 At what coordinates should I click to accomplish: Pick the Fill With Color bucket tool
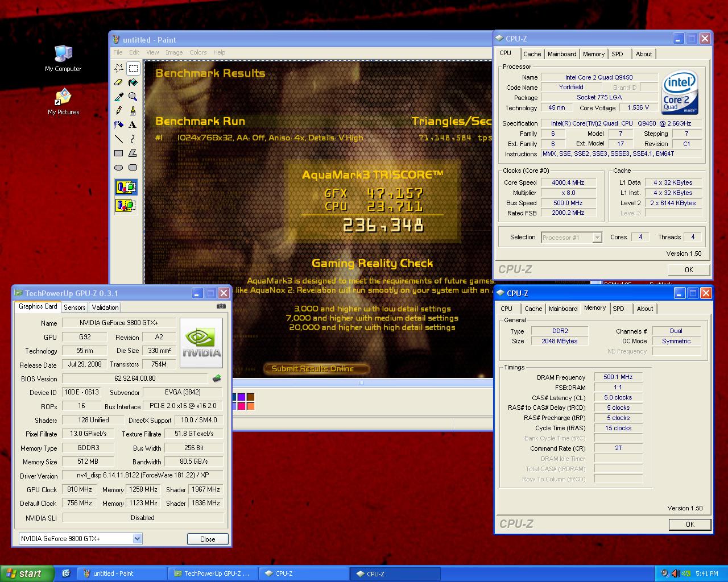tap(133, 82)
